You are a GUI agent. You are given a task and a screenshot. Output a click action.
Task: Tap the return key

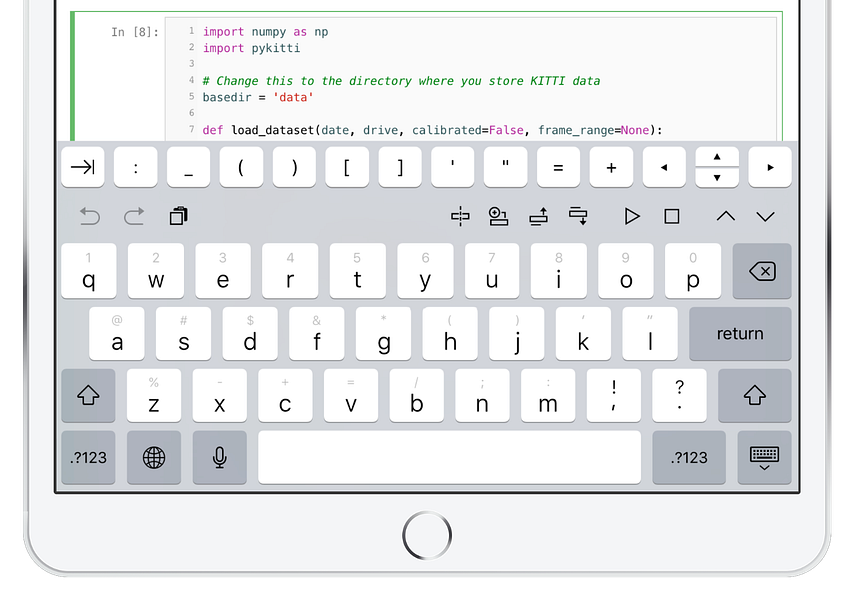pyautogui.click(x=740, y=333)
